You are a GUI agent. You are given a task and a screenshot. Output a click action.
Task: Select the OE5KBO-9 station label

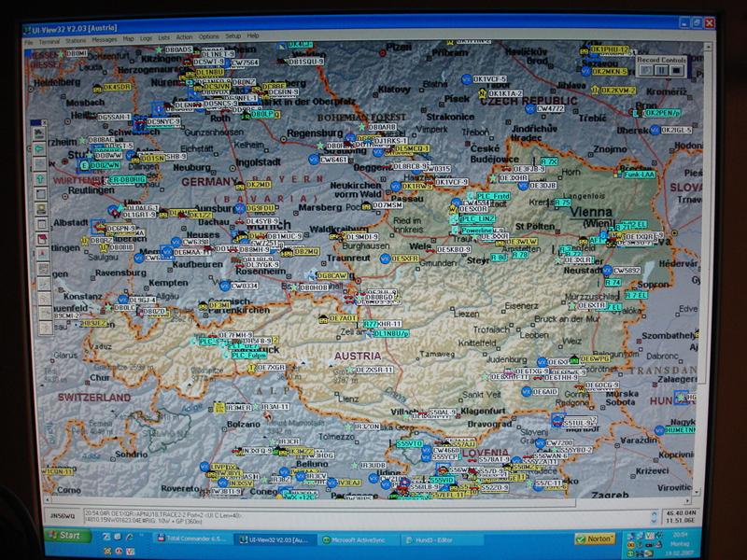click(454, 249)
